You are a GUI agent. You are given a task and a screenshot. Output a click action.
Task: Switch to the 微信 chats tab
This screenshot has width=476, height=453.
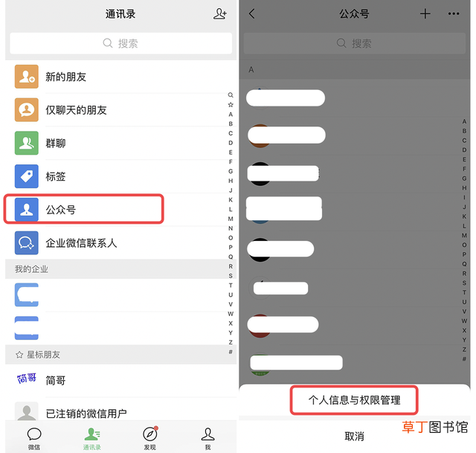(34, 438)
